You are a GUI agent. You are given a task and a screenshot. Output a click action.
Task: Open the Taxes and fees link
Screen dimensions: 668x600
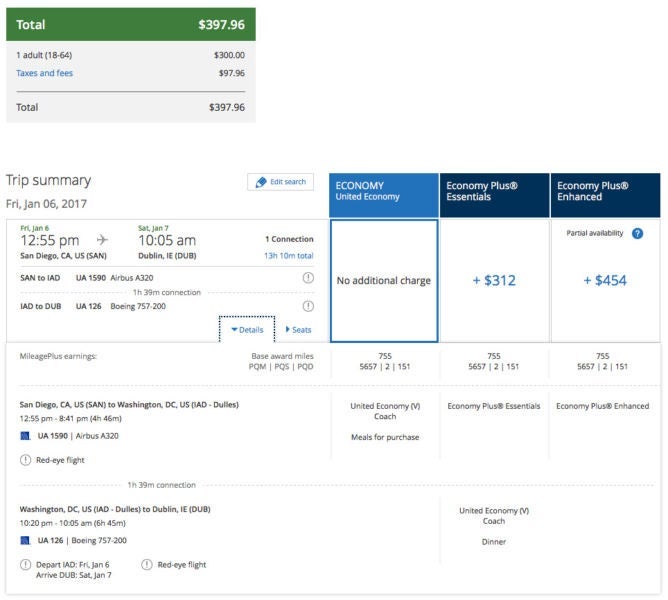click(x=44, y=73)
